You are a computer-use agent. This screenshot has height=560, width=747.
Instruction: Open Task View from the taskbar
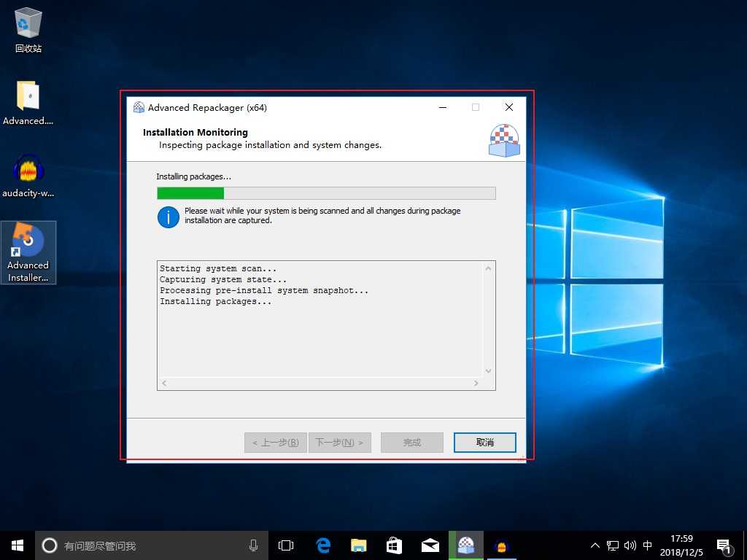click(286, 545)
